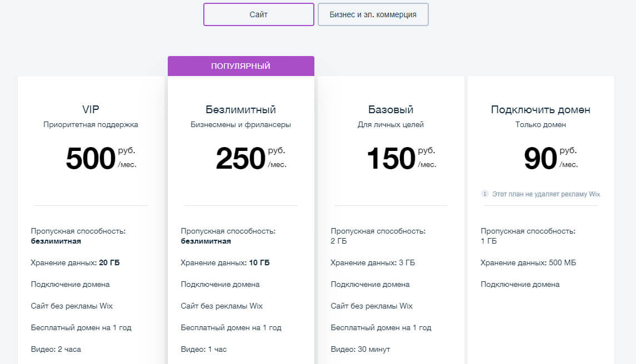Select the Безлимитный plan heading

(x=240, y=109)
